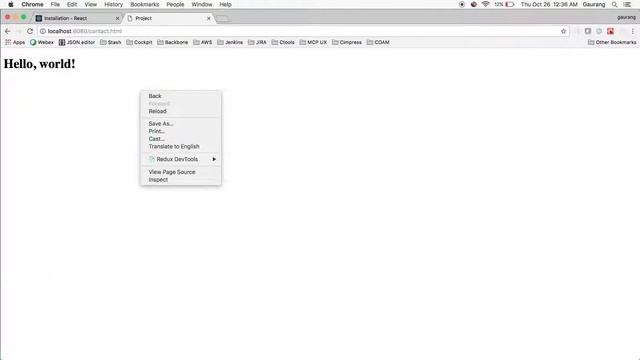The height and width of the screenshot is (360, 640).
Task: Open the Window menu
Action: click(202, 4)
